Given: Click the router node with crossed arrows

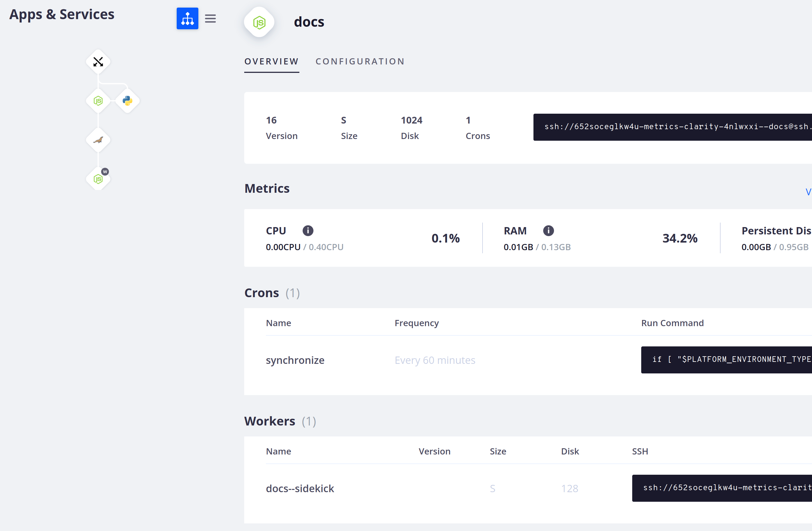Looking at the screenshot, I should click(x=98, y=61).
